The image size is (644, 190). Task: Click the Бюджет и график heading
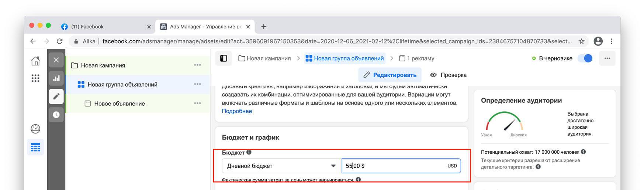tap(250, 138)
